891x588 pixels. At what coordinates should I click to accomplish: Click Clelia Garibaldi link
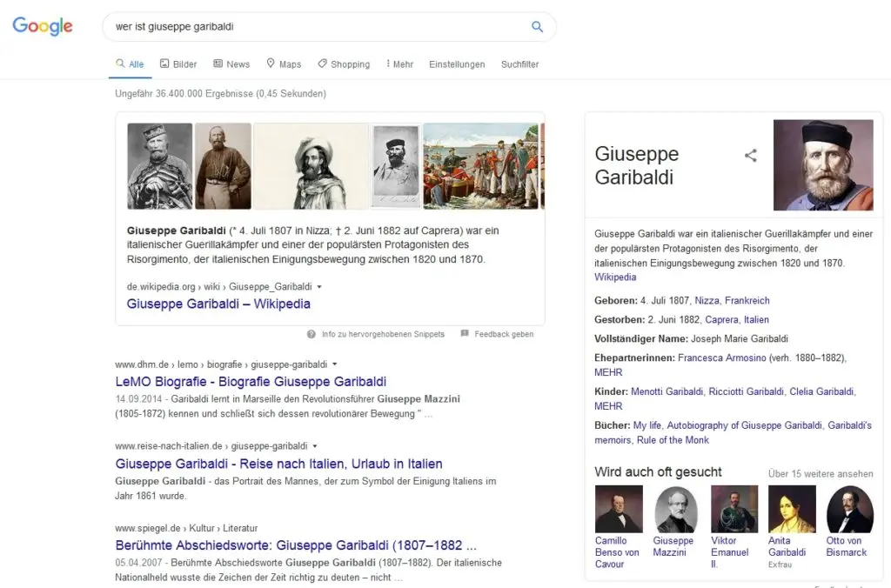822,391
